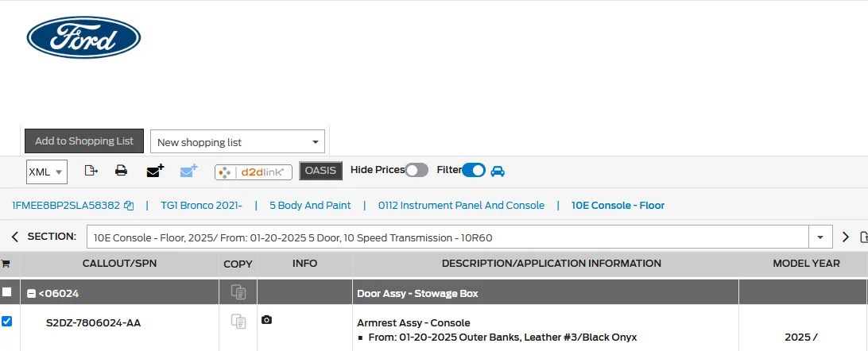Go to previous section arrow
The width and height of the screenshot is (868, 351).
tap(15, 237)
